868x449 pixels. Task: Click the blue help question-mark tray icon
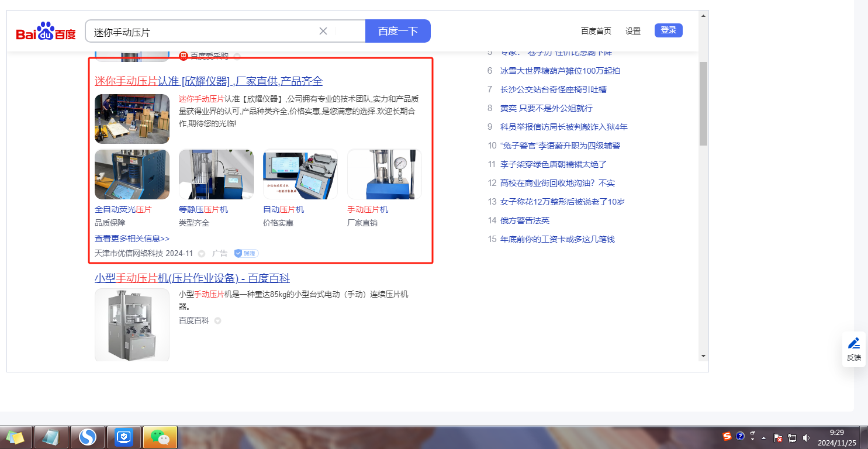click(x=740, y=436)
